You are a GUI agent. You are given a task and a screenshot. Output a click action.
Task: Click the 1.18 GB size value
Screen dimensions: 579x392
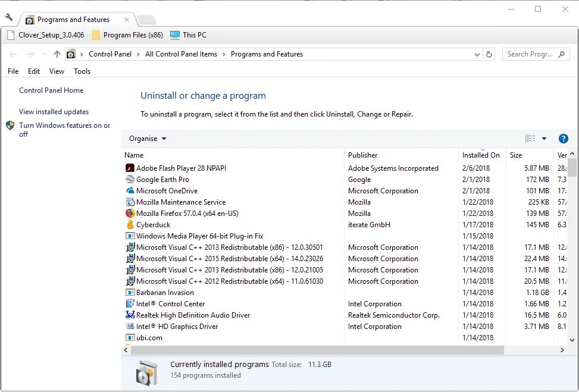(x=537, y=292)
